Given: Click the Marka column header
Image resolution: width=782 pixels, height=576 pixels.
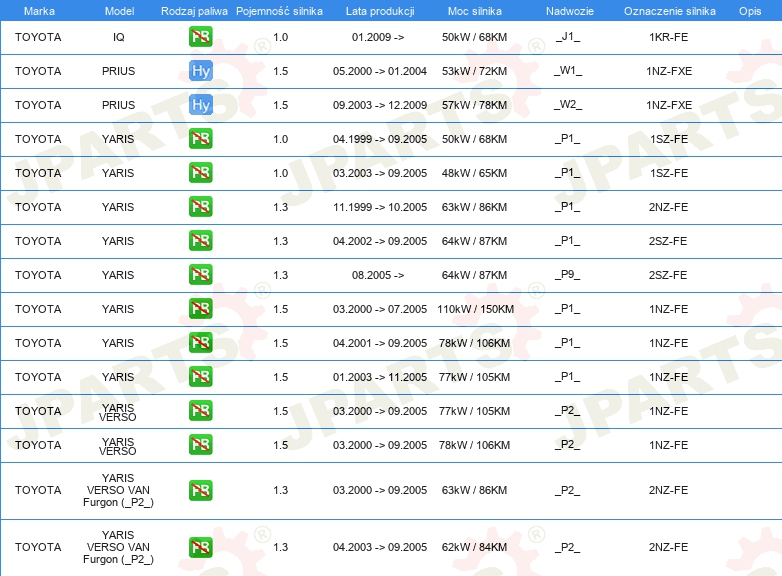Looking at the screenshot, I should 39,11.
